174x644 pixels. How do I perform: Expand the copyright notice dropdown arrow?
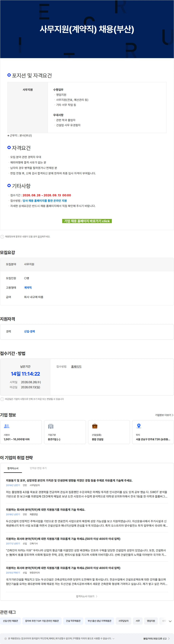113,638
